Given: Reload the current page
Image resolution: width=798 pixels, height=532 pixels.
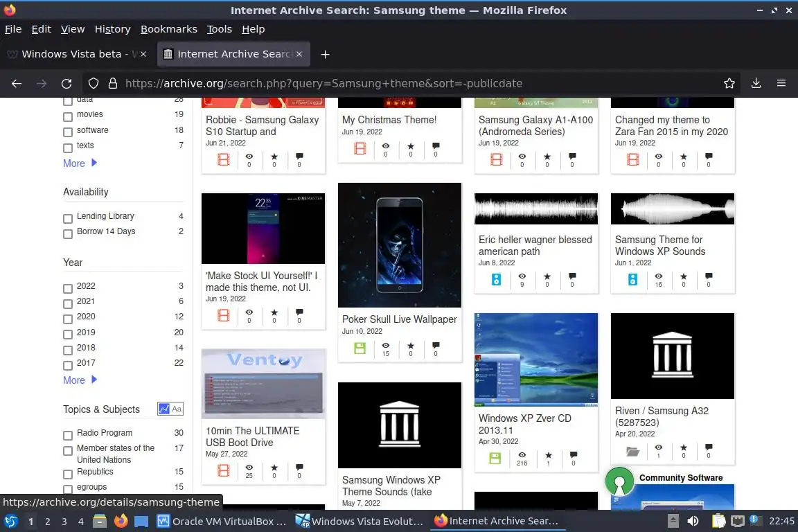Looking at the screenshot, I should pyautogui.click(x=66, y=83).
